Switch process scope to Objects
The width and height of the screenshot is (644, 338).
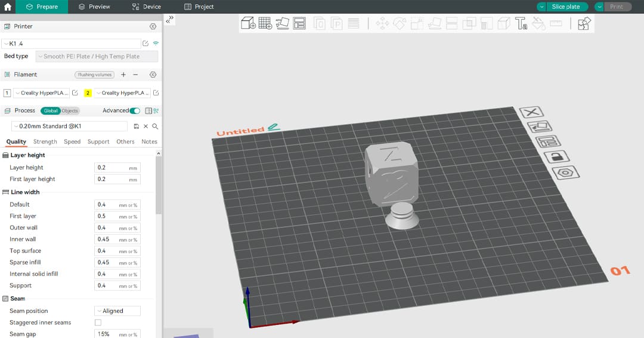70,110
